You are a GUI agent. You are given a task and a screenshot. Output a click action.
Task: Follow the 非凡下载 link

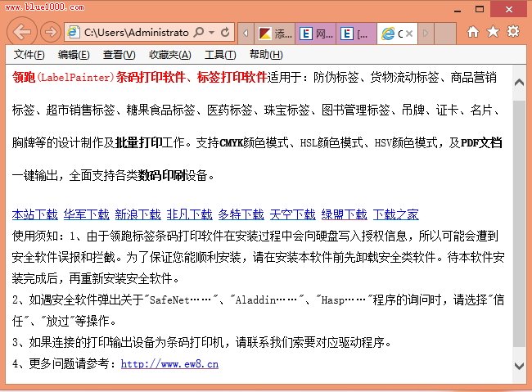(x=190, y=214)
